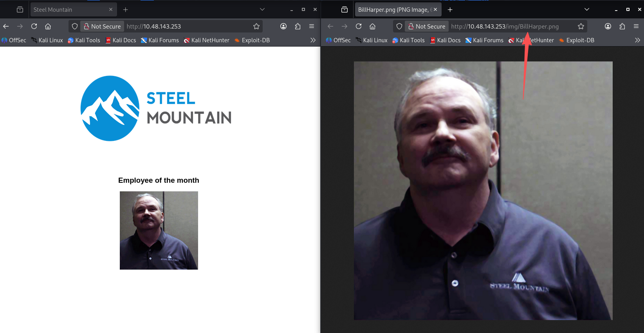Open the Kali Tools bookmark in right browser

click(x=408, y=40)
